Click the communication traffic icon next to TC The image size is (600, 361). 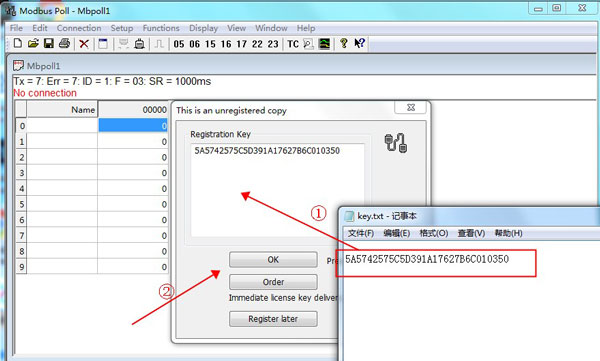coord(308,44)
